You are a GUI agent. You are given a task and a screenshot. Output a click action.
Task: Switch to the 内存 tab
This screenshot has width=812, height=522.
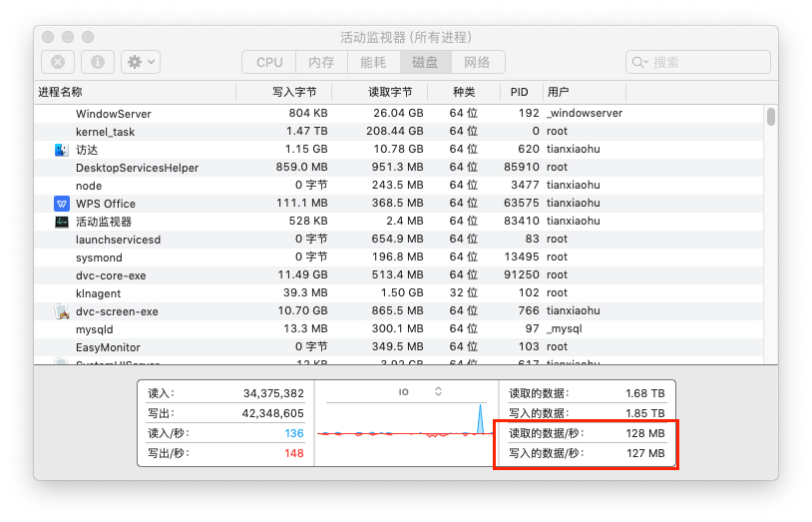[321, 62]
